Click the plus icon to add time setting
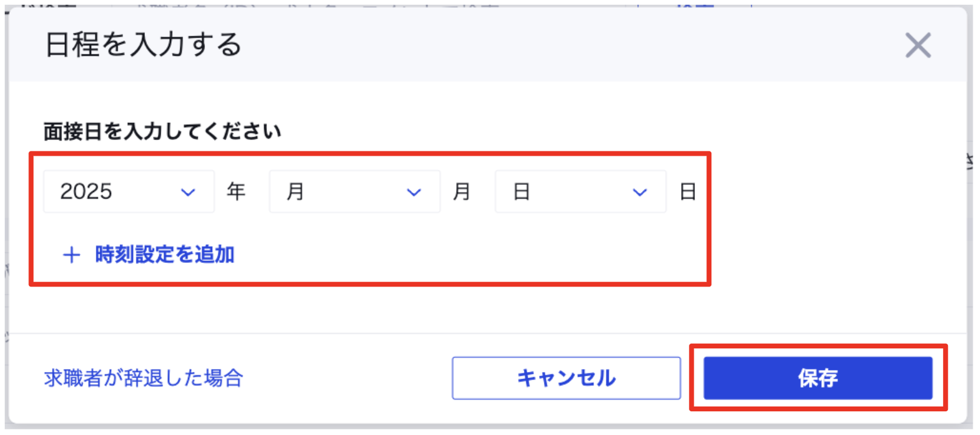The height and width of the screenshot is (435, 980). click(x=72, y=254)
